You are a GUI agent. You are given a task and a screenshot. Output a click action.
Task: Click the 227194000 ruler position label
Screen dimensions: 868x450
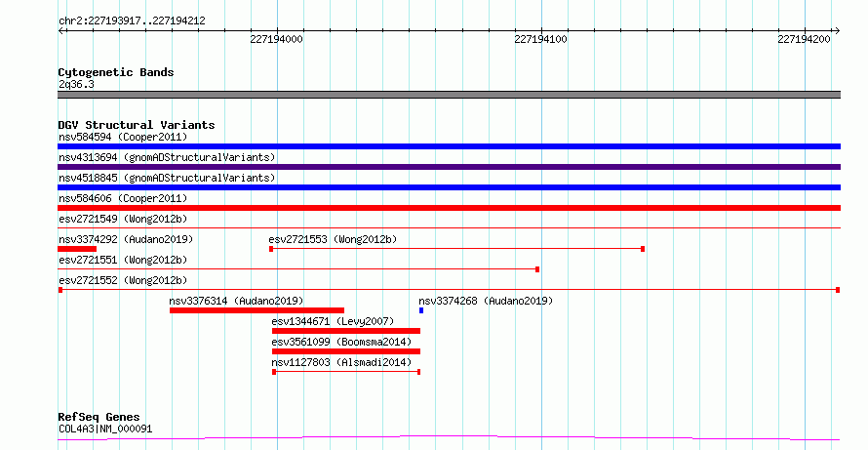click(276, 39)
